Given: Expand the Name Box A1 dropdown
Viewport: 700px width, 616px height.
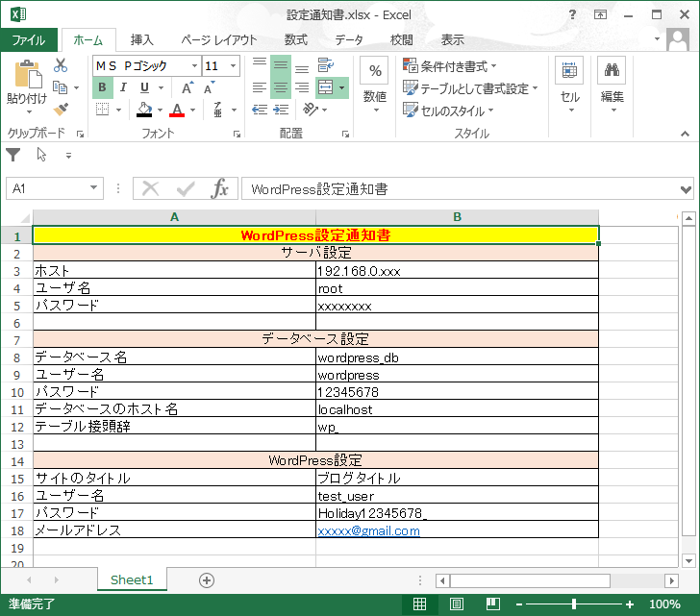Looking at the screenshot, I should (93, 187).
